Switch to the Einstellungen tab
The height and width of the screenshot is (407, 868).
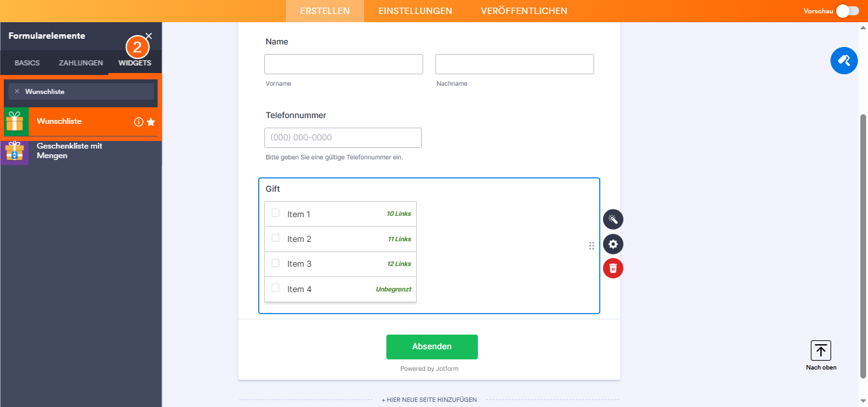415,11
